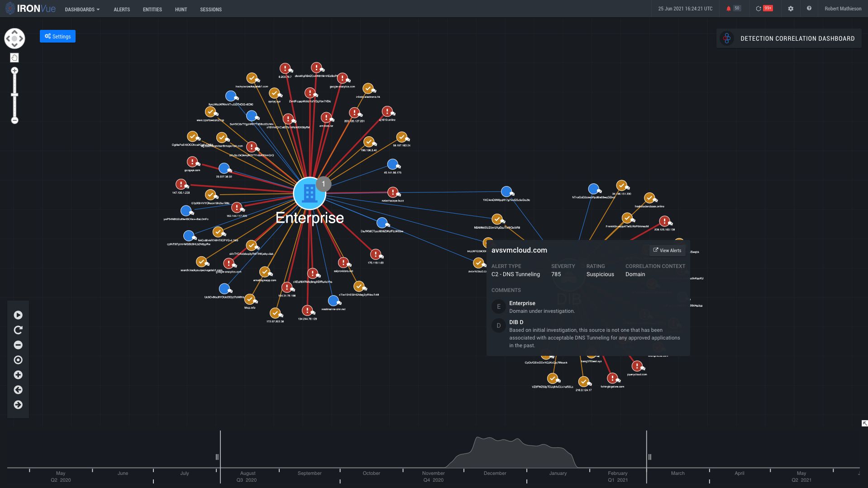The image size is (868, 488).
Task: Click the blue Settings button
Action: pyautogui.click(x=57, y=36)
